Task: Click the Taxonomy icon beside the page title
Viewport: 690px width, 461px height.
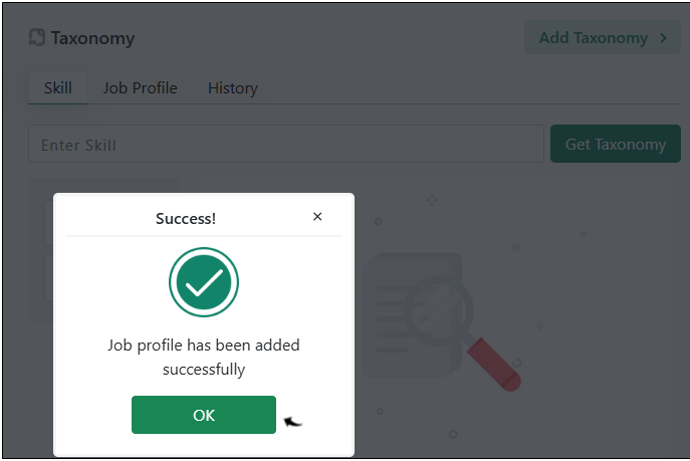Action: tap(37, 37)
